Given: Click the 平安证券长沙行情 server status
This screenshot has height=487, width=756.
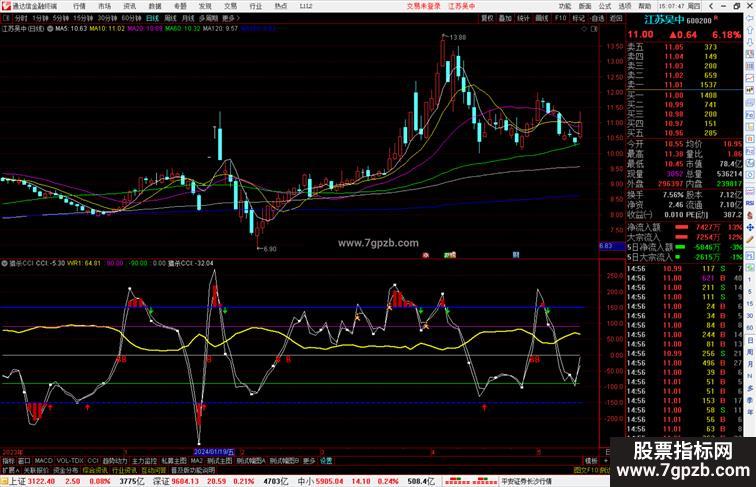Looking at the screenshot, I should tap(526, 481).
